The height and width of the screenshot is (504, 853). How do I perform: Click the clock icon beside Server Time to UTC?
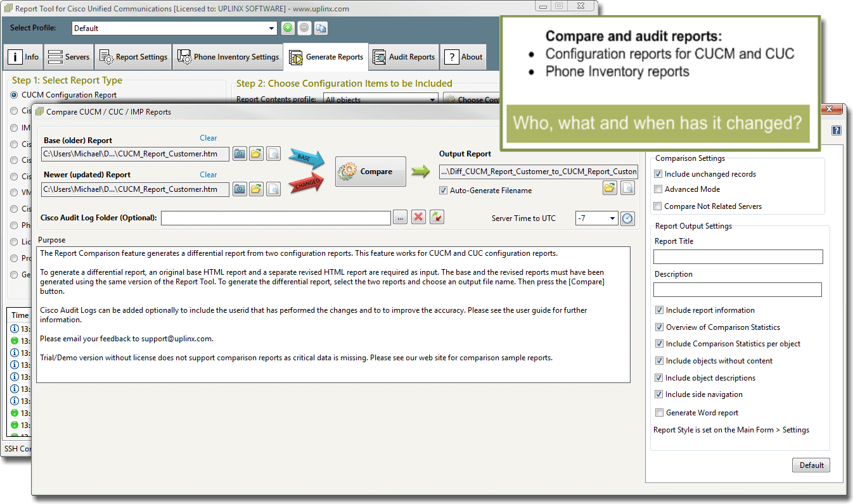point(627,218)
